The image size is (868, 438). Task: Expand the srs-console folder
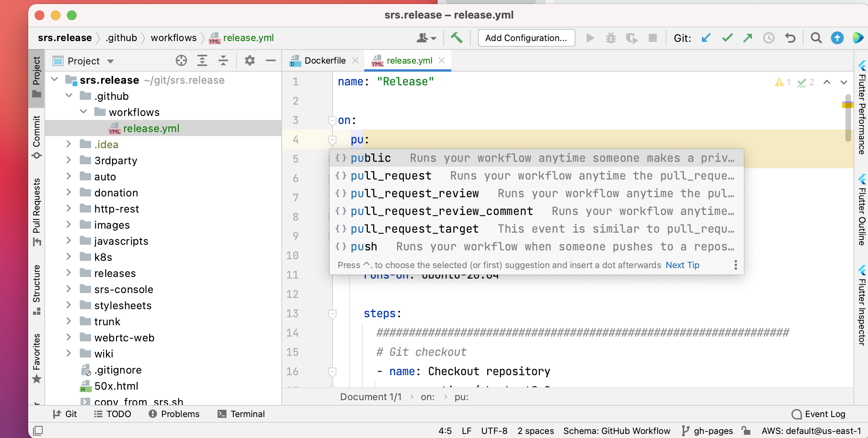[x=69, y=289]
